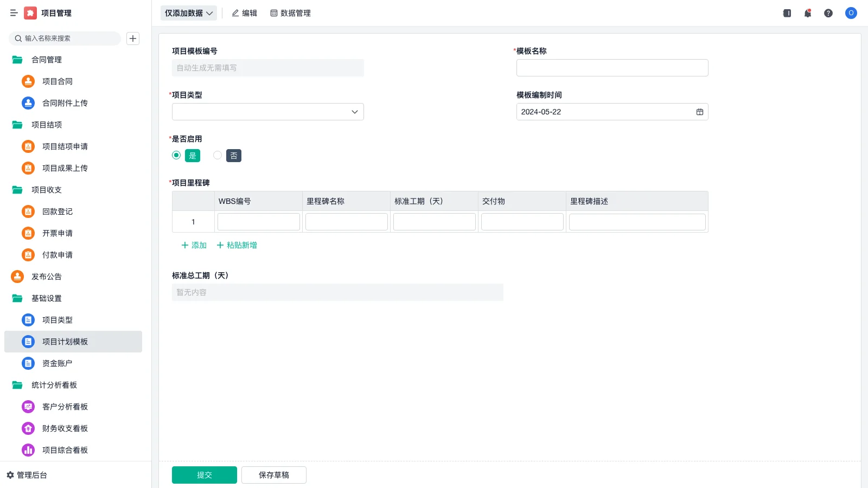868x488 pixels.
Task: Select the 否 radio for 是否启用
Action: point(218,155)
